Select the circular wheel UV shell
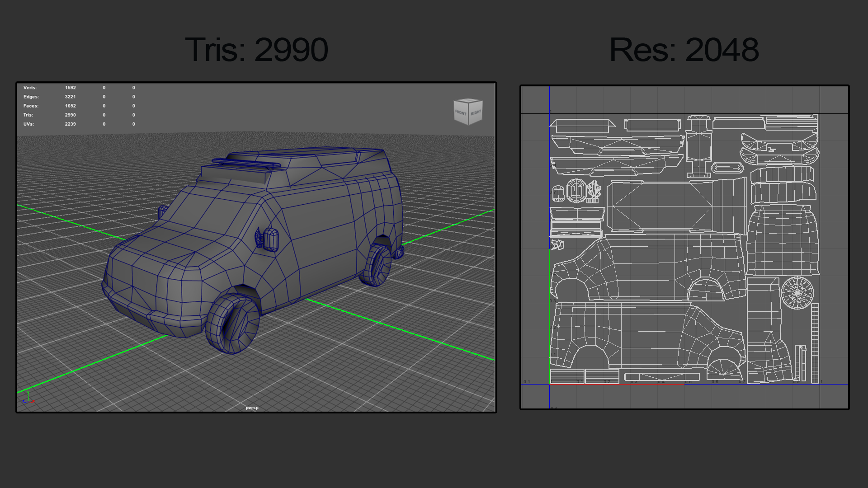 pos(797,293)
